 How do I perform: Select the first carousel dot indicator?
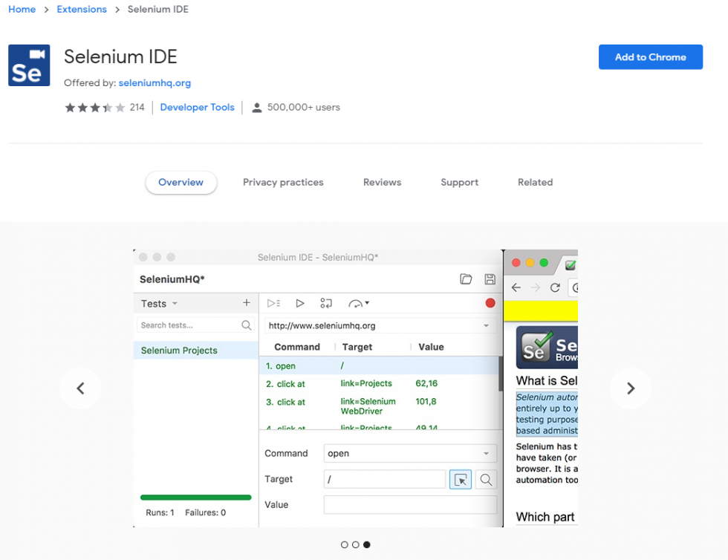(x=345, y=544)
